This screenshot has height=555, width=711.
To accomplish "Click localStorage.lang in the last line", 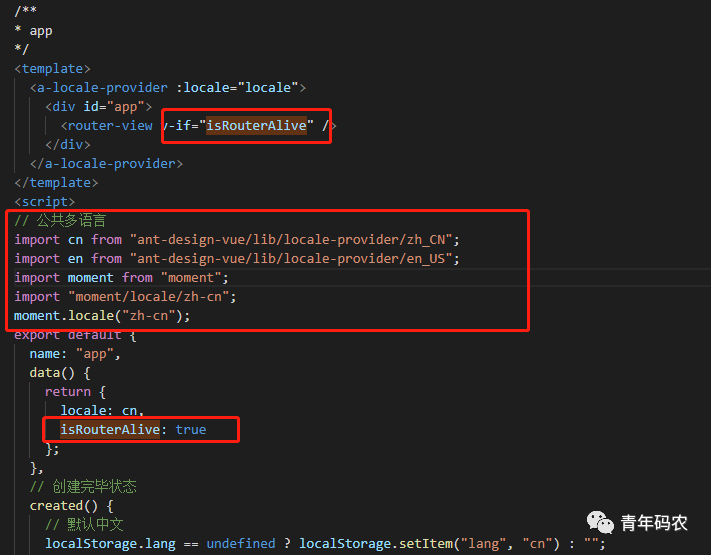I will click(110, 544).
